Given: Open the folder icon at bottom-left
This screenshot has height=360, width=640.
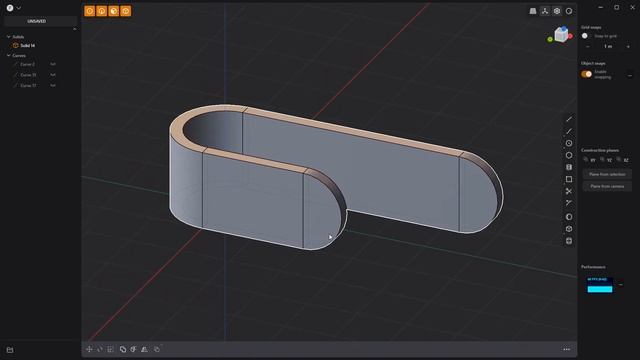Looking at the screenshot, I should point(10,350).
